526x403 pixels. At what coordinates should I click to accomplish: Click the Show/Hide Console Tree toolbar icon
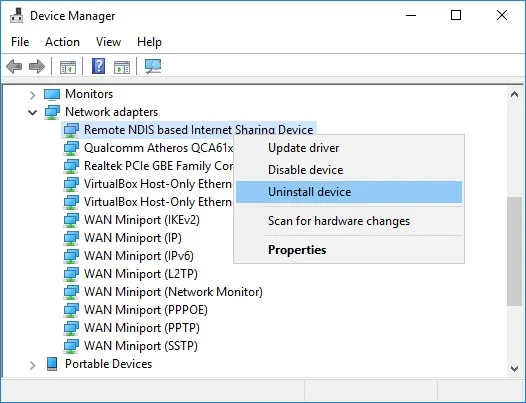point(68,67)
